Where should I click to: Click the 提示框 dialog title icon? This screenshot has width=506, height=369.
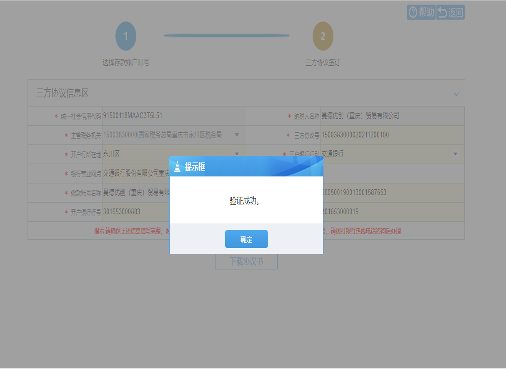(177, 166)
